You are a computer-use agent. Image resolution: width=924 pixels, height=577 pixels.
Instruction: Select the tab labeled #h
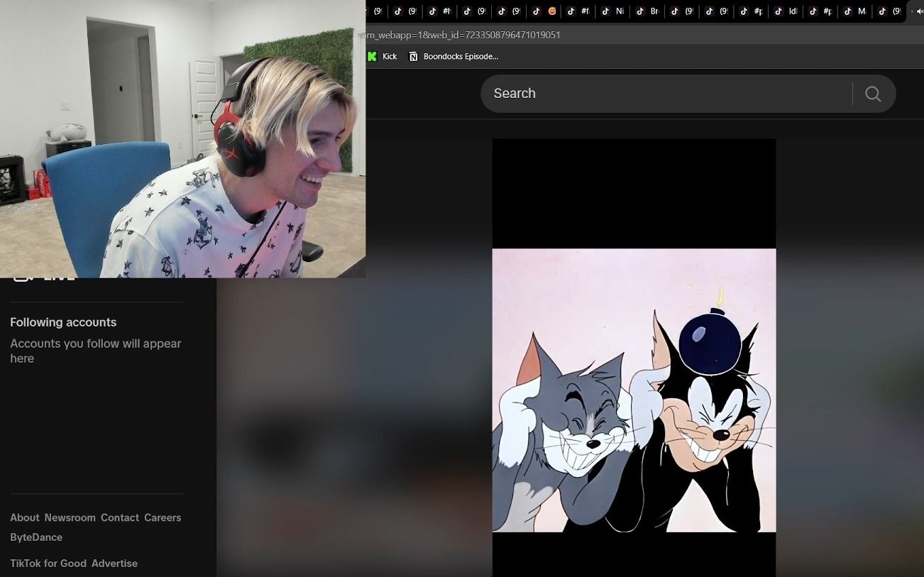click(x=440, y=11)
